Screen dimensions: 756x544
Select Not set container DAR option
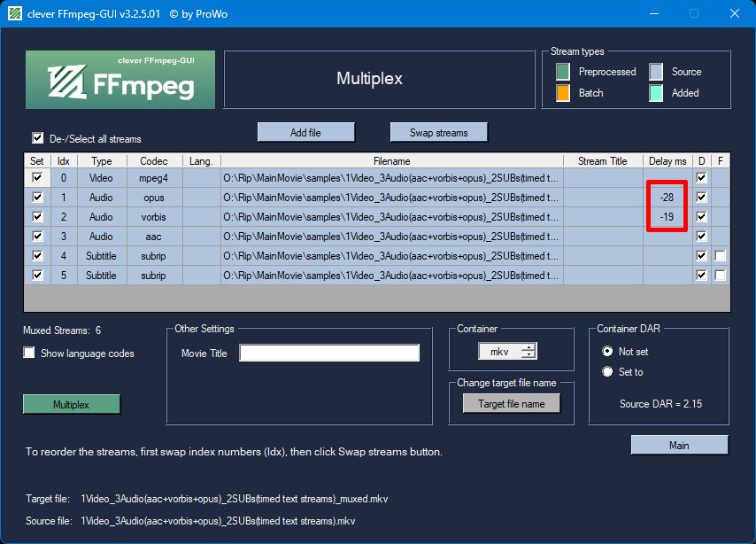(607, 352)
